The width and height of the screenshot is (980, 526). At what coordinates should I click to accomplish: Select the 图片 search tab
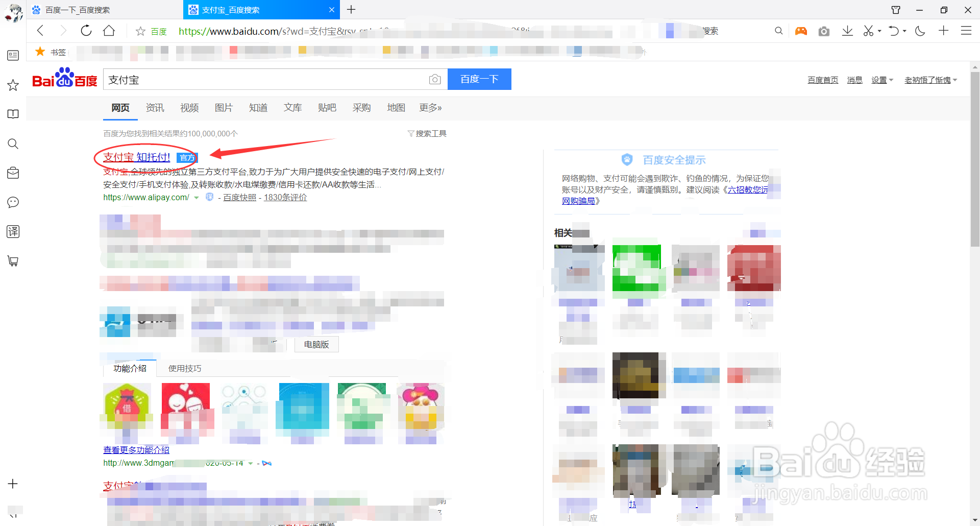click(224, 108)
